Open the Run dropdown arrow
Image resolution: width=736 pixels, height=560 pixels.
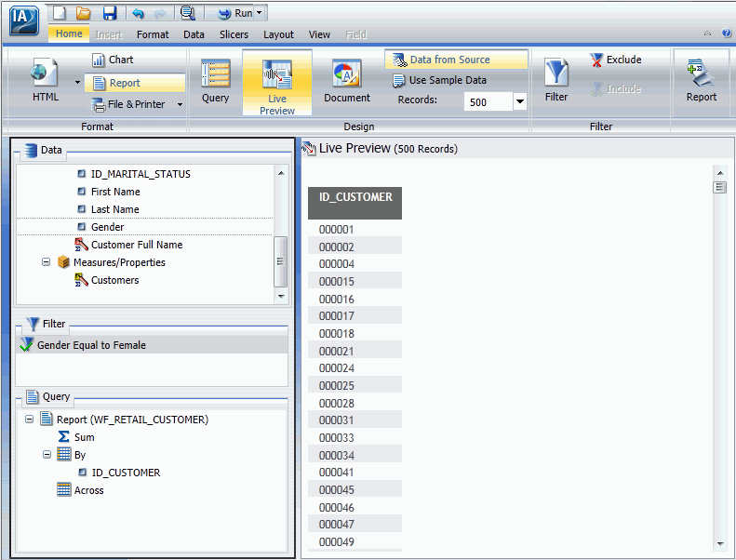[x=260, y=13]
